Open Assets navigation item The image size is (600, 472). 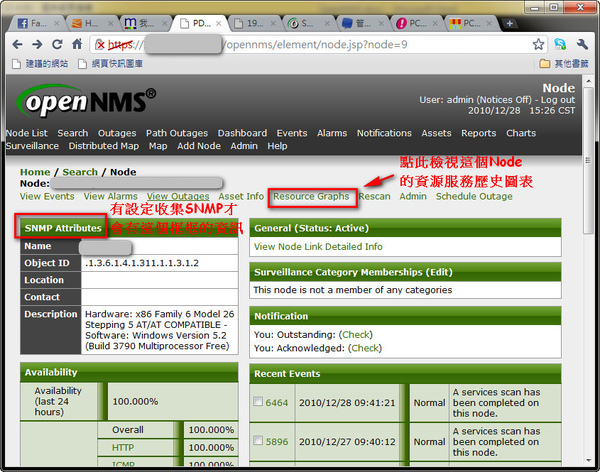(436, 133)
